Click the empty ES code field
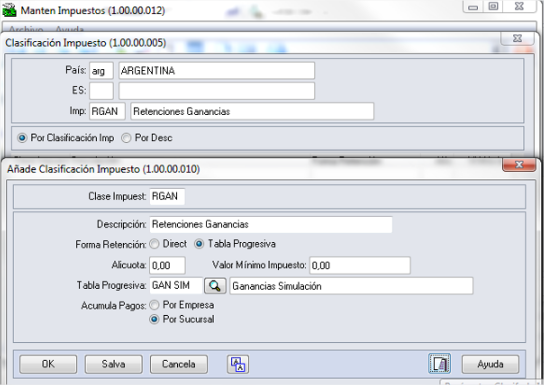The height and width of the screenshot is (385, 544). [101, 91]
